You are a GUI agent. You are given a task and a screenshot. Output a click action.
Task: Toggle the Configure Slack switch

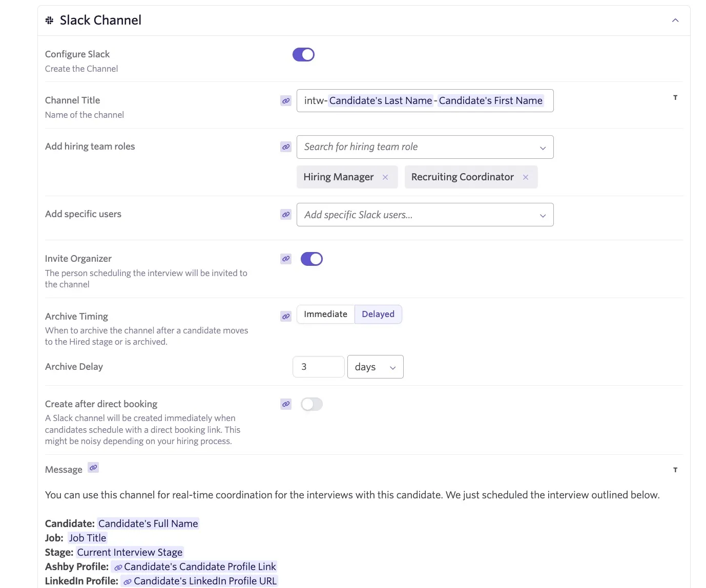point(303,55)
